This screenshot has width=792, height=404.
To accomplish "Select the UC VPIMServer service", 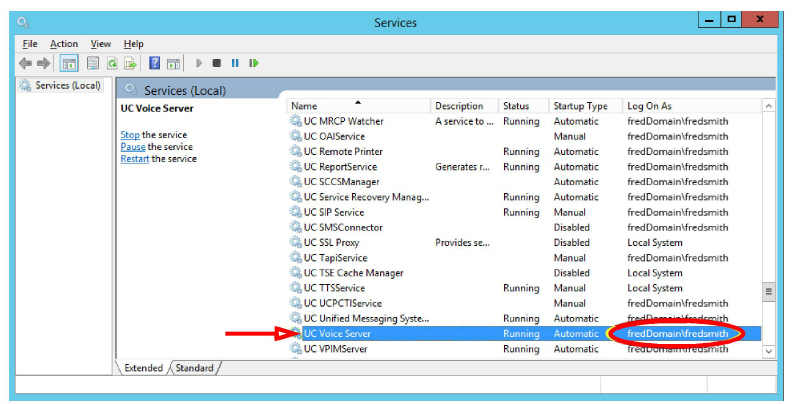I will pos(524,349).
